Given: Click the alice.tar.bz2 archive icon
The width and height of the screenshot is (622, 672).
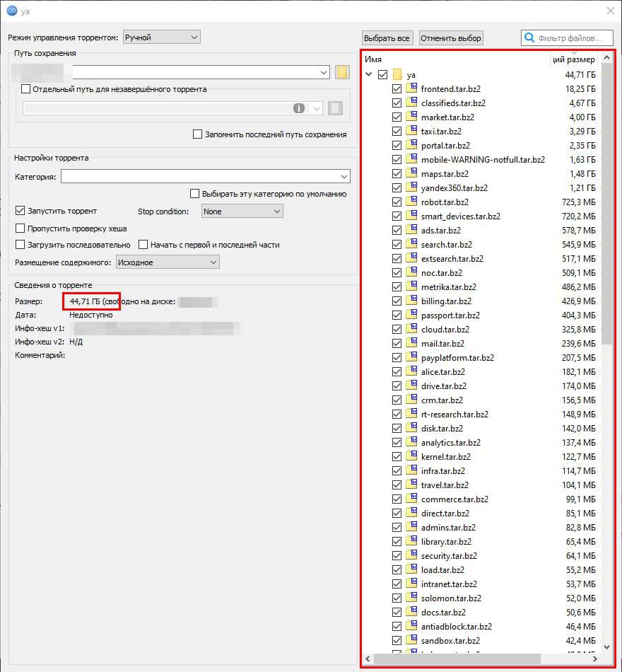Looking at the screenshot, I should pyautogui.click(x=411, y=371).
